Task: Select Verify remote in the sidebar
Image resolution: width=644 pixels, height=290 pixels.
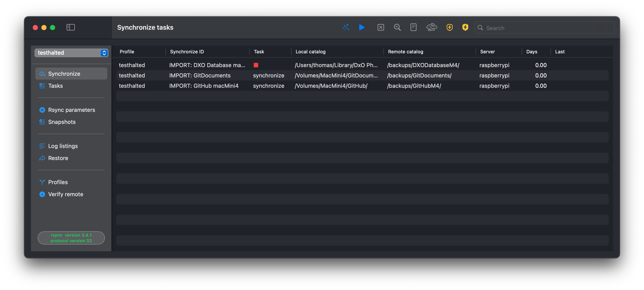Action: click(71, 194)
